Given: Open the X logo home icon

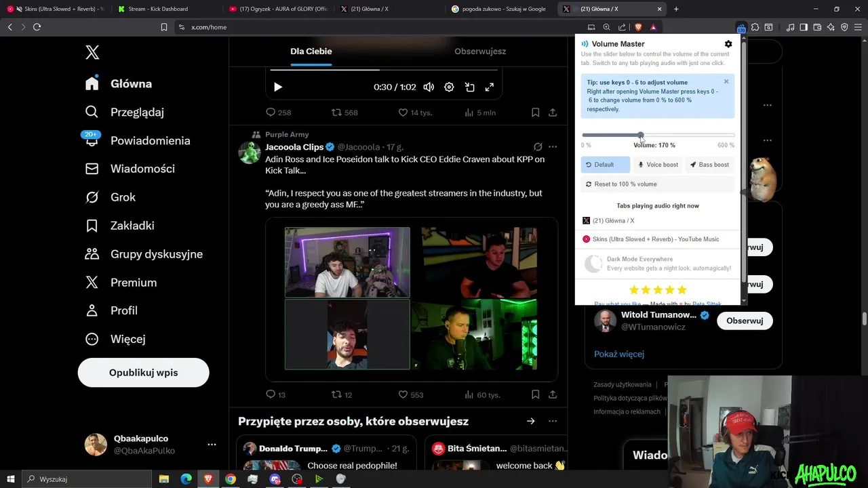Looking at the screenshot, I should click(92, 52).
